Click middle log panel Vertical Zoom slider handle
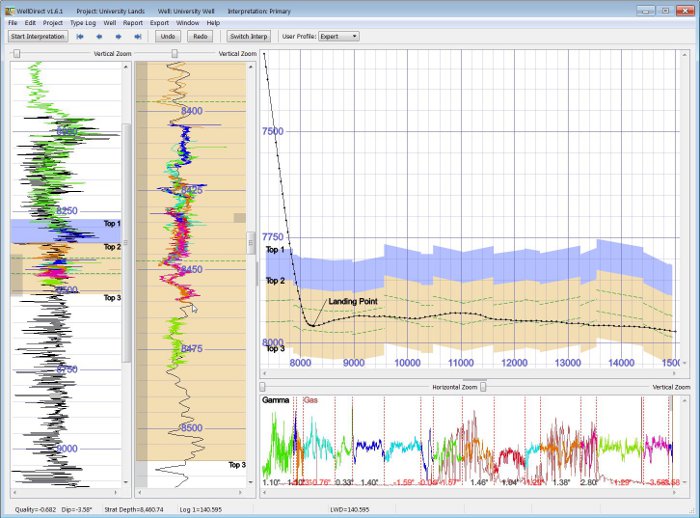This screenshot has width=700, height=518. (175, 54)
